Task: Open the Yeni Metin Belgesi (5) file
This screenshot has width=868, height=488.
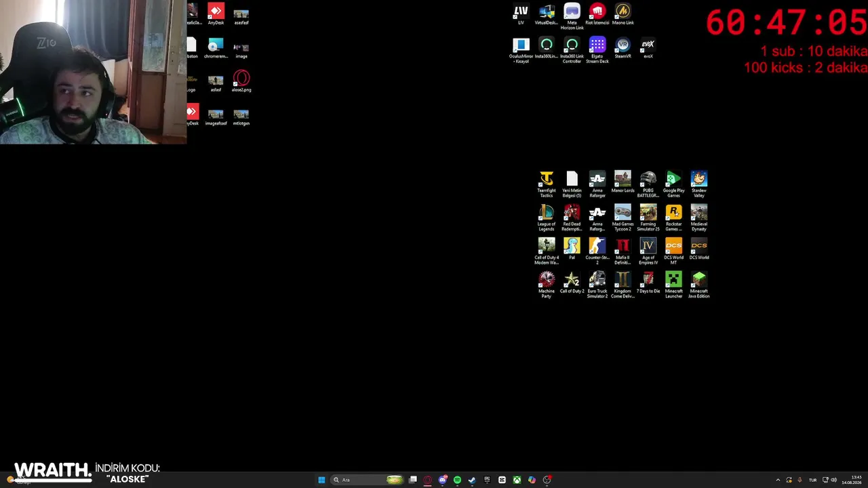Action: (572, 184)
